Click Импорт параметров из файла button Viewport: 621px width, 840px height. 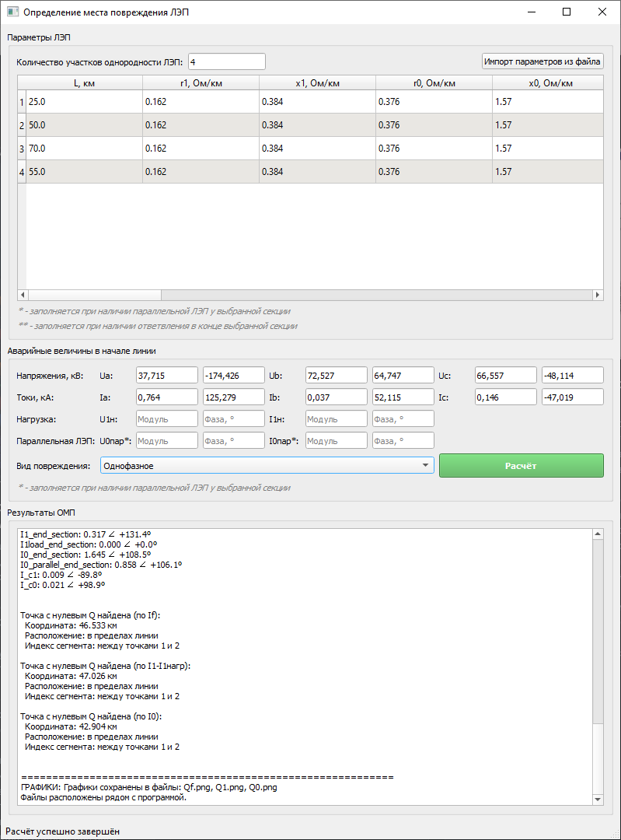point(543,61)
